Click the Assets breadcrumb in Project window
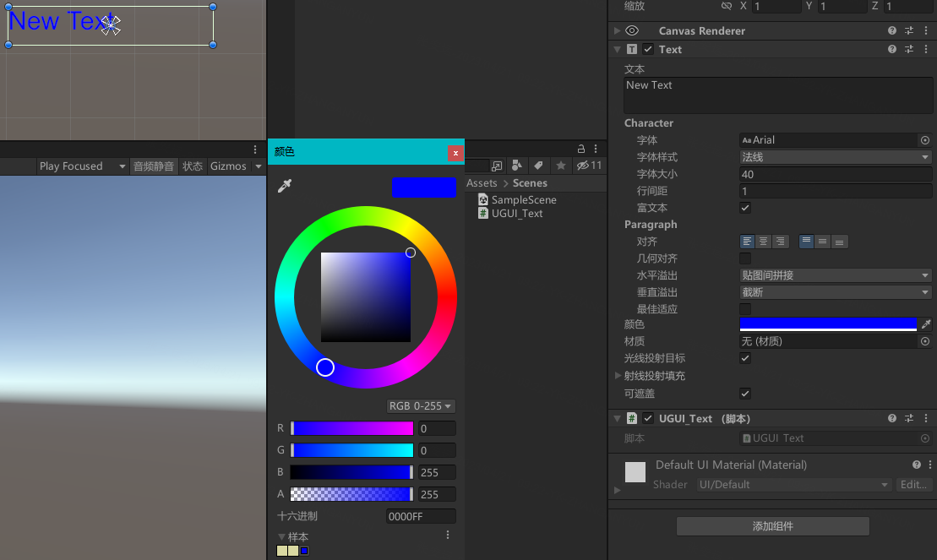The width and height of the screenshot is (937, 560). pyautogui.click(x=482, y=182)
